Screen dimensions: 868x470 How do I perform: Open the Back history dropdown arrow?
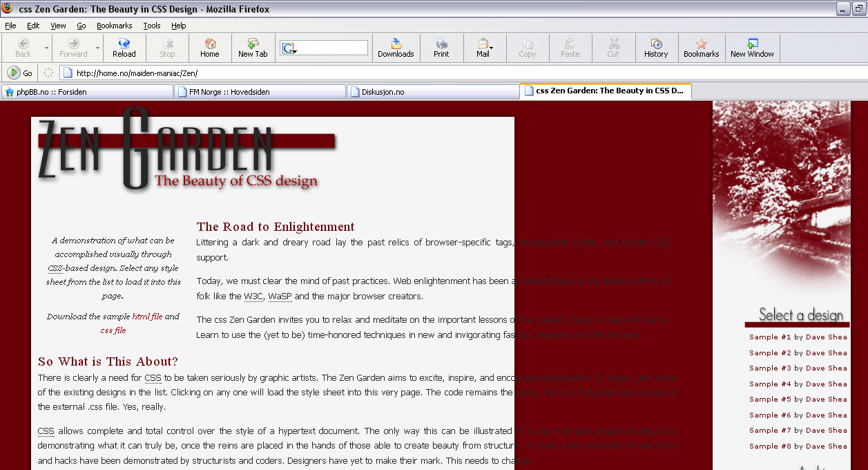coord(47,48)
